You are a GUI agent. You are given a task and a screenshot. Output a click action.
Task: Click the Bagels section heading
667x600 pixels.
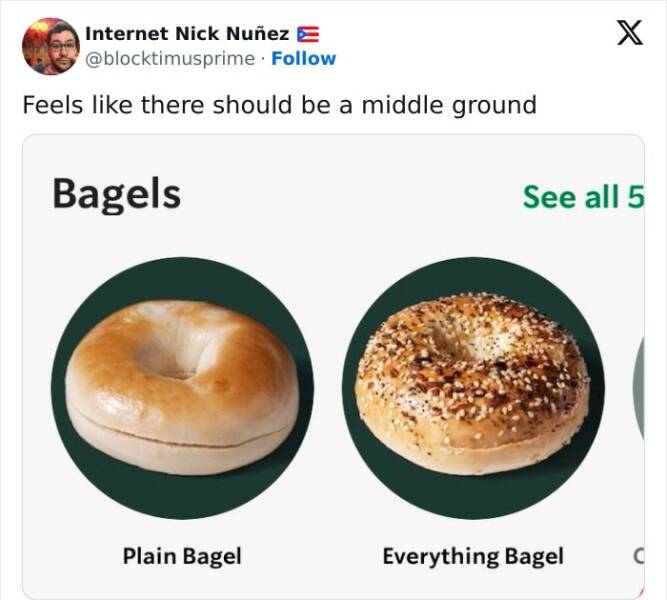point(117,194)
